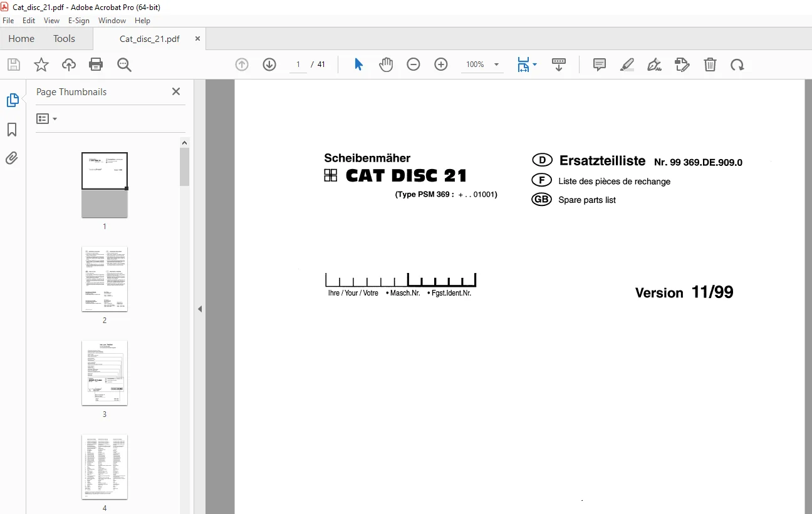
Task: Select page 1 thumbnail
Action: [x=105, y=185]
